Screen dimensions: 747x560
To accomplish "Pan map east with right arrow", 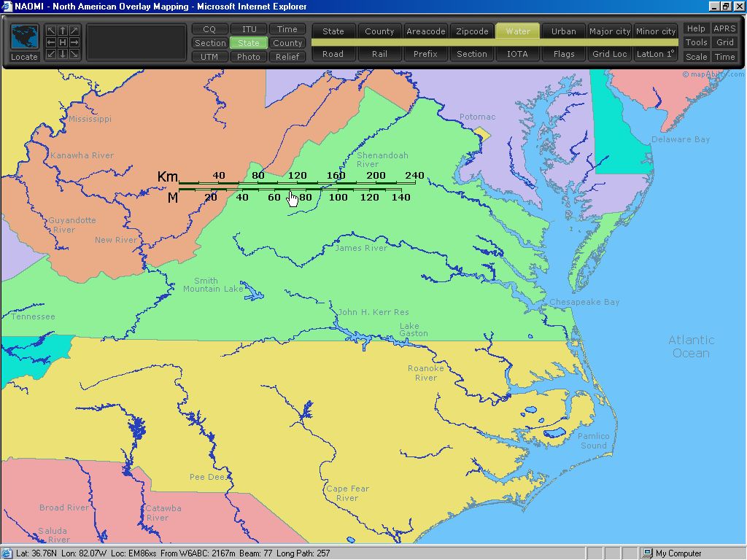I will [x=74, y=42].
